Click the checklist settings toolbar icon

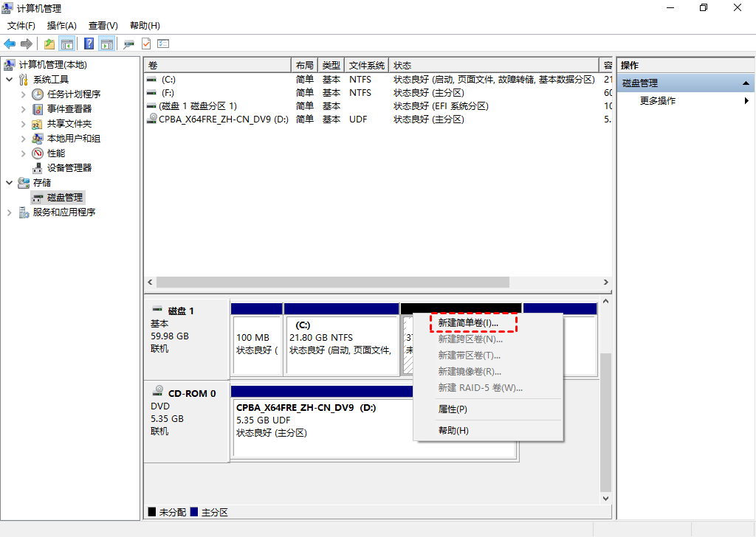pyautogui.click(x=163, y=44)
